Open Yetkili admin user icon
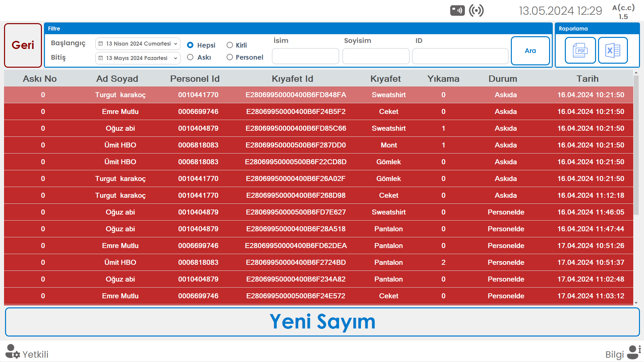The image size is (644, 362). [x=13, y=352]
